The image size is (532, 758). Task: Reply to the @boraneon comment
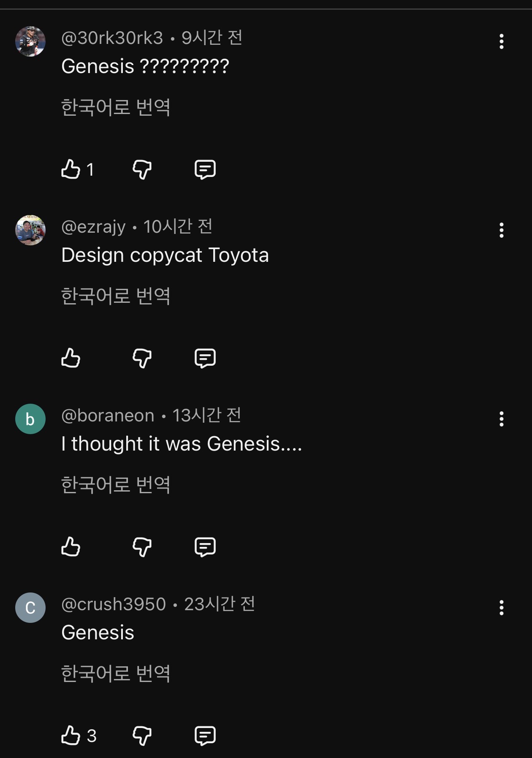205,547
